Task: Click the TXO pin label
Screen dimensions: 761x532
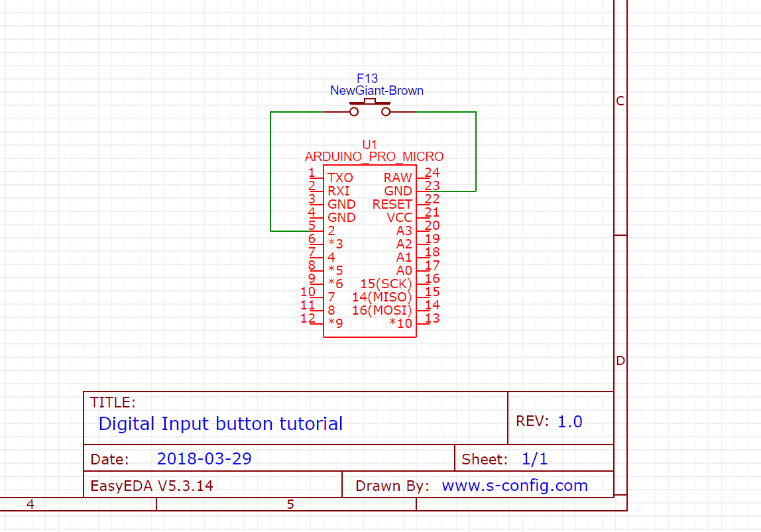Action: (339, 178)
